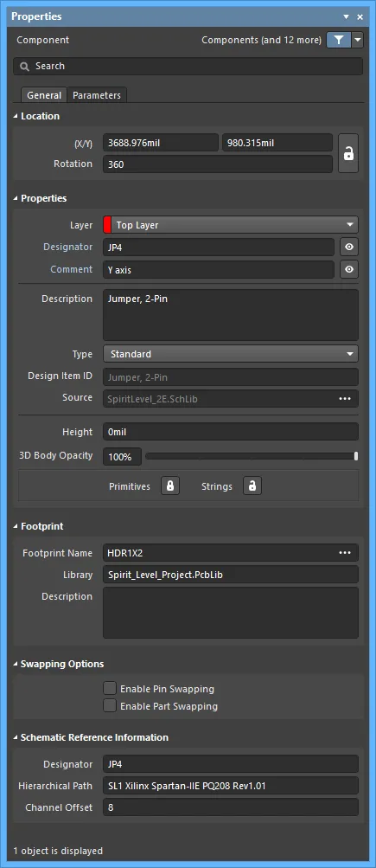376x868 pixels.
Task: Open the Layer dropdown showing Top Layer
Action: pos(231,225)
